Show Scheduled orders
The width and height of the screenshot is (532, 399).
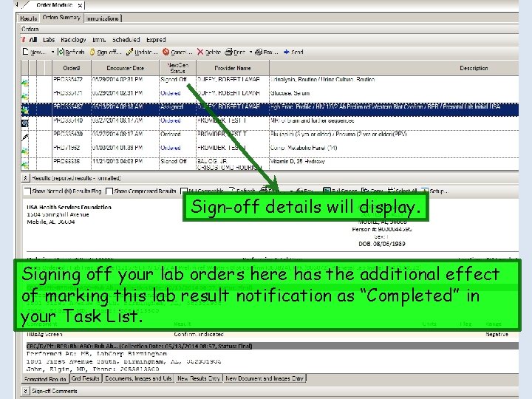click(x=126, y=40)
